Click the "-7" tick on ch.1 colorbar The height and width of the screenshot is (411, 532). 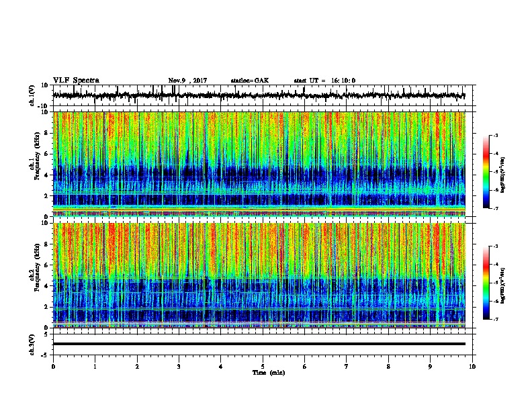496,208
